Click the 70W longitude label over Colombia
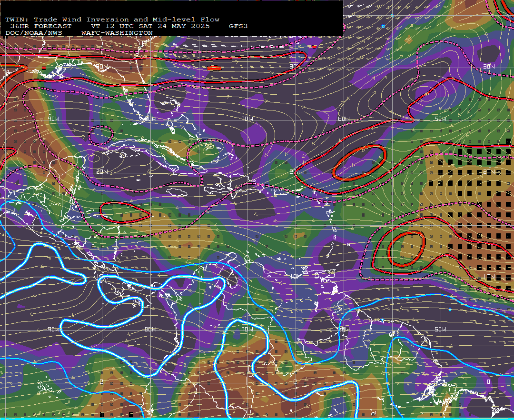This screenshot has height=420, width=514. (x=247, y=329)
